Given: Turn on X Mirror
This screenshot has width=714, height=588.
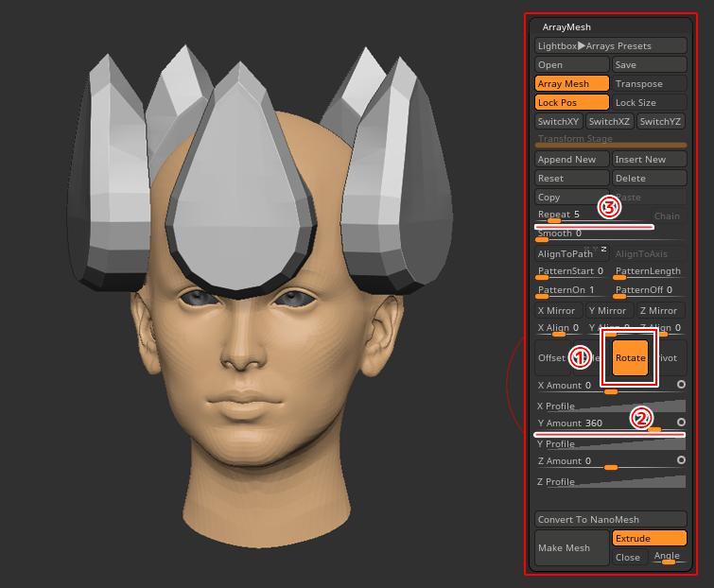Looking at the screenshot, I should click(556, 310).
